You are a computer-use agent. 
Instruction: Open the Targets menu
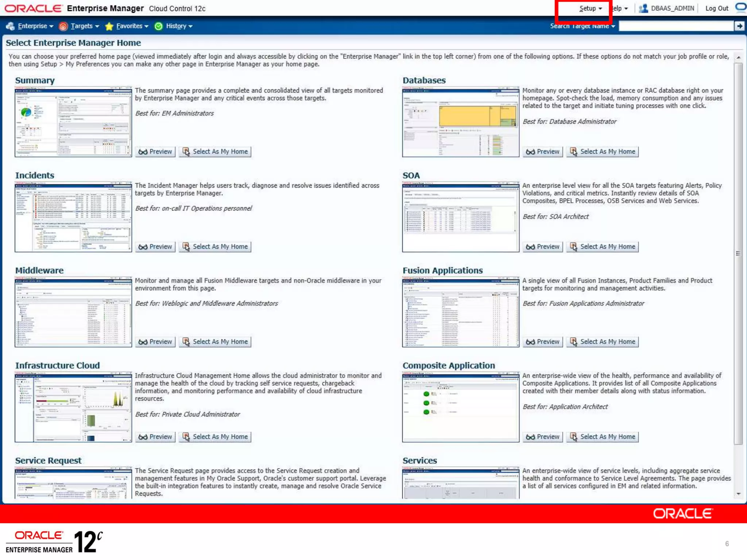pyautogui.click(x=82, y=26)
